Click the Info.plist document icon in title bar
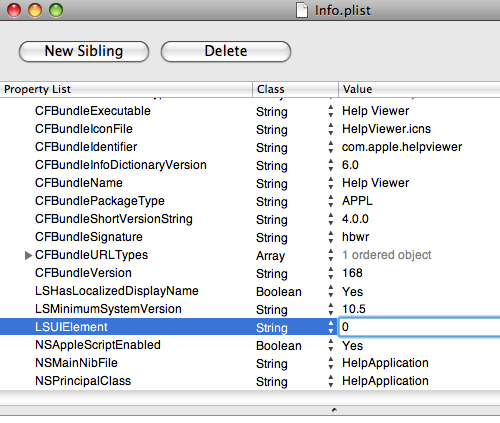The height and width of the screenshot is (423, 500). pyautogui.click(x=302, y=10)
